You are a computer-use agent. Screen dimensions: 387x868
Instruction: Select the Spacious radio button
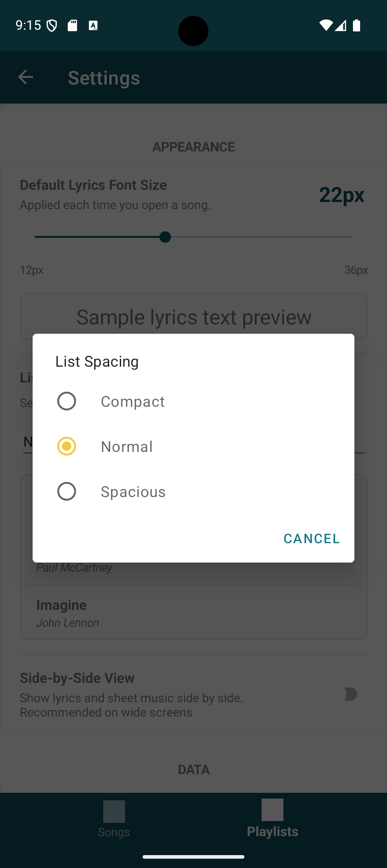tap(67, 491)
